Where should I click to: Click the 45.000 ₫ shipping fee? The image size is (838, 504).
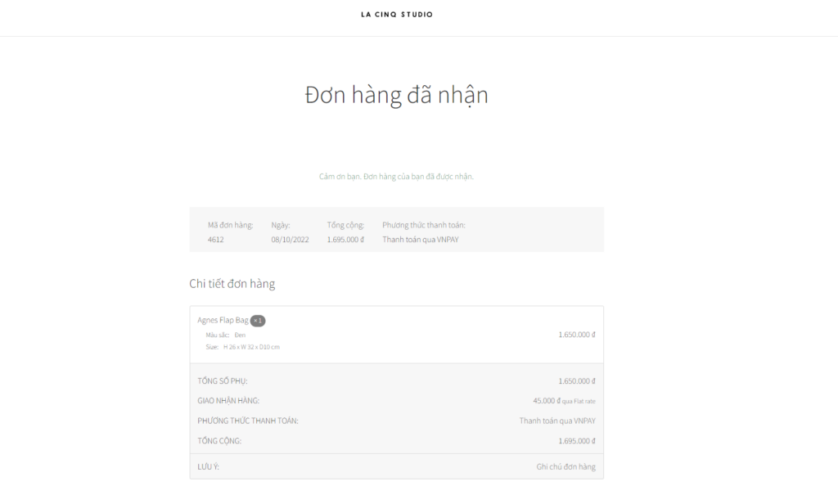click(x=547, y=401)
